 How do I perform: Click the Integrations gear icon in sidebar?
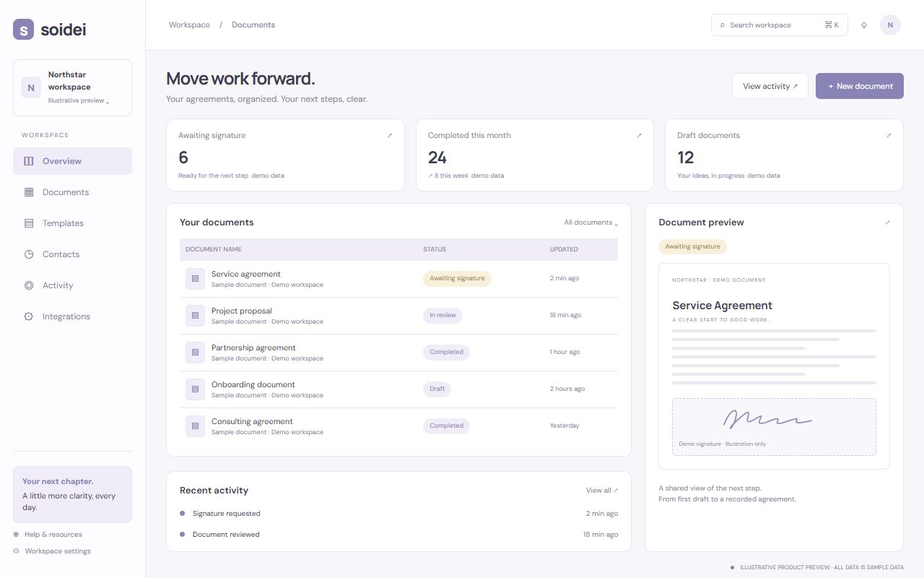(x=29, y=316)
